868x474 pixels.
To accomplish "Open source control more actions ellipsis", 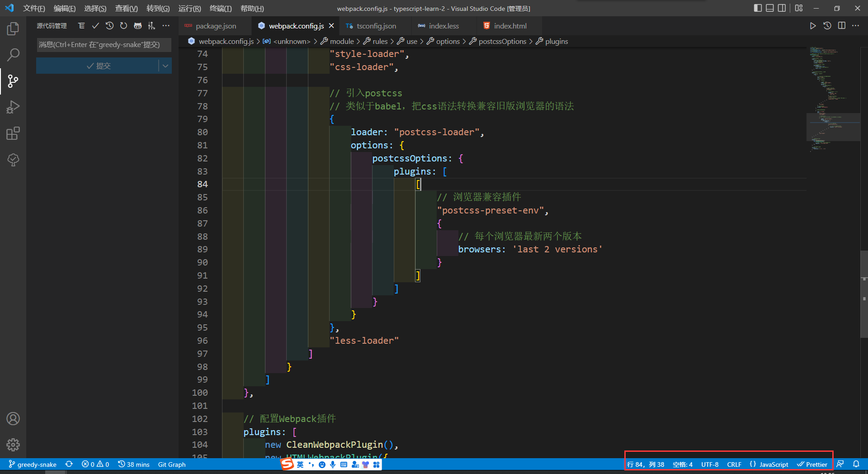I will click(x=166, y=26).
